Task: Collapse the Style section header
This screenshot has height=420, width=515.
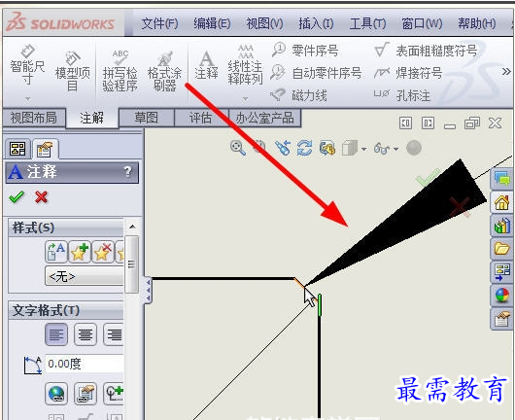Action: click(x=66, y=227)
